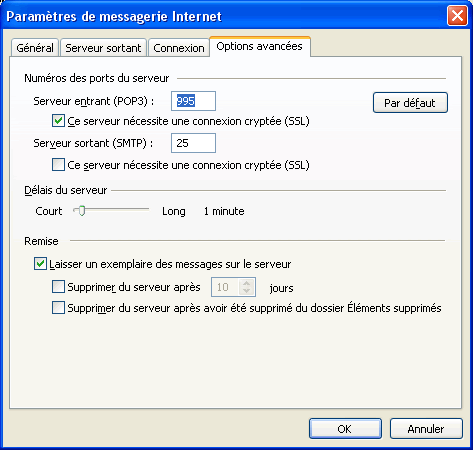Click the days number field showing 10

click(x=225, y=287)
